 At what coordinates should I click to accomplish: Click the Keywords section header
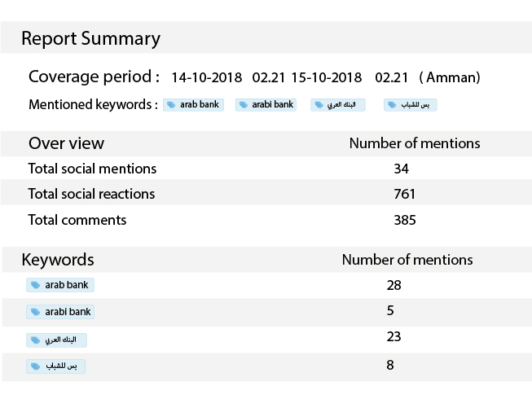pos(58,260)
